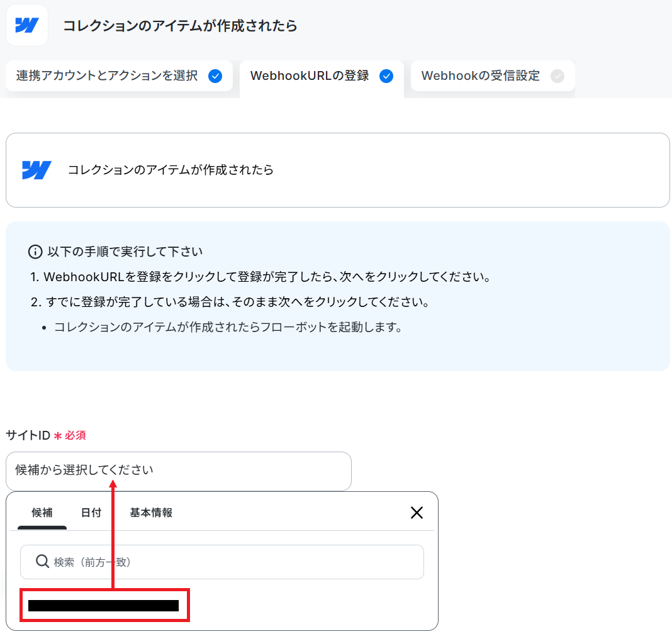Click the Webflow icon in the trigger card
The width and height of the screenshot is (672, 634).
click(x=36, y=170)
